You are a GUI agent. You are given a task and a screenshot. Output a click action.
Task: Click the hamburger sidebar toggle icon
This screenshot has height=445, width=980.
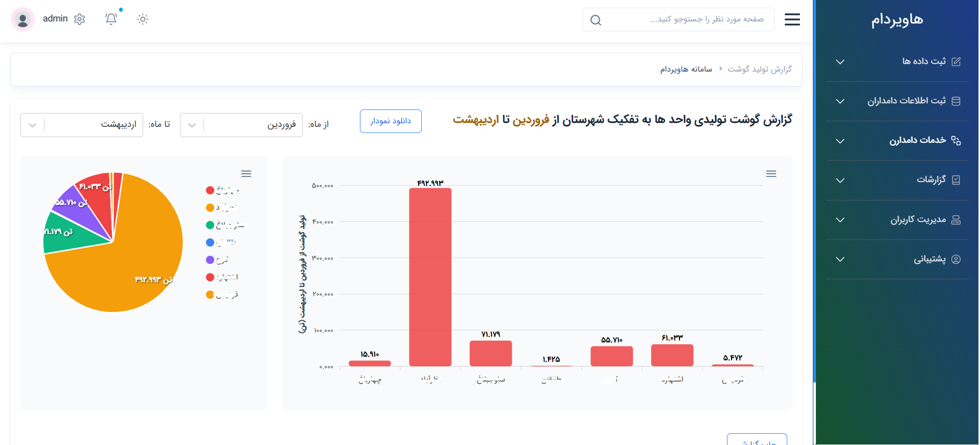point(792,19)
